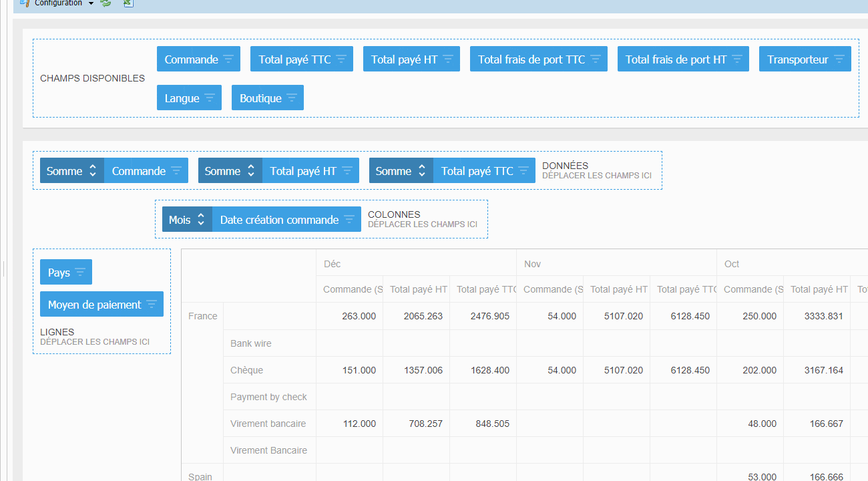Open filter icon on Boutique field

pos(292,98)
